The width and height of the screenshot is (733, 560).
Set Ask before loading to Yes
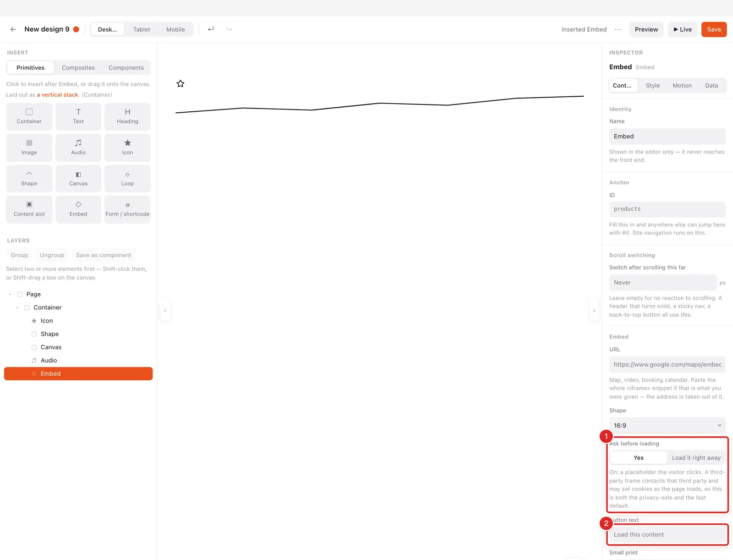click(x=639, y=458)
